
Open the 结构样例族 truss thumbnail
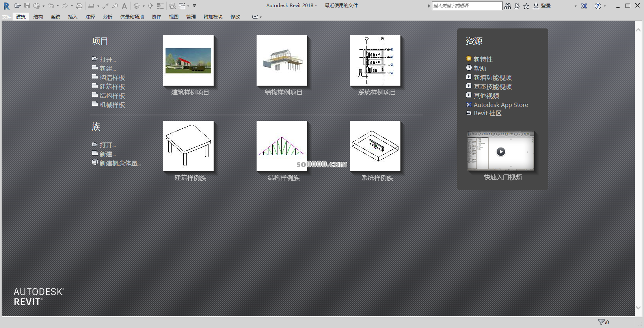pos(282,146)
